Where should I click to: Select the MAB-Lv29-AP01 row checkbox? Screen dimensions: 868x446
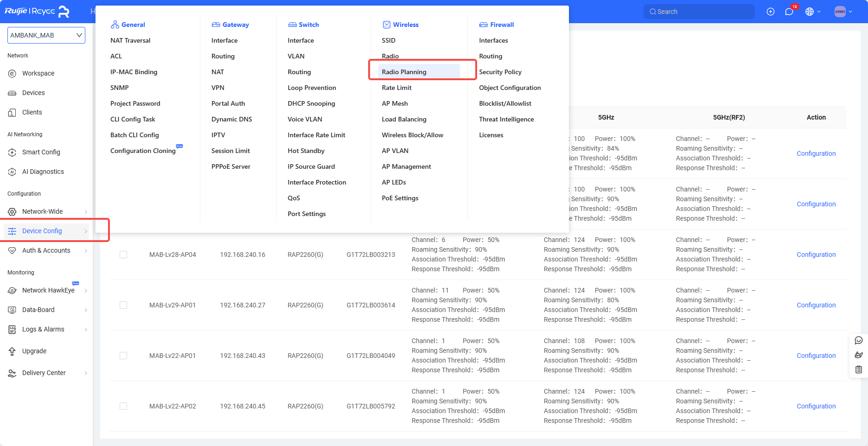pos(123,305)
